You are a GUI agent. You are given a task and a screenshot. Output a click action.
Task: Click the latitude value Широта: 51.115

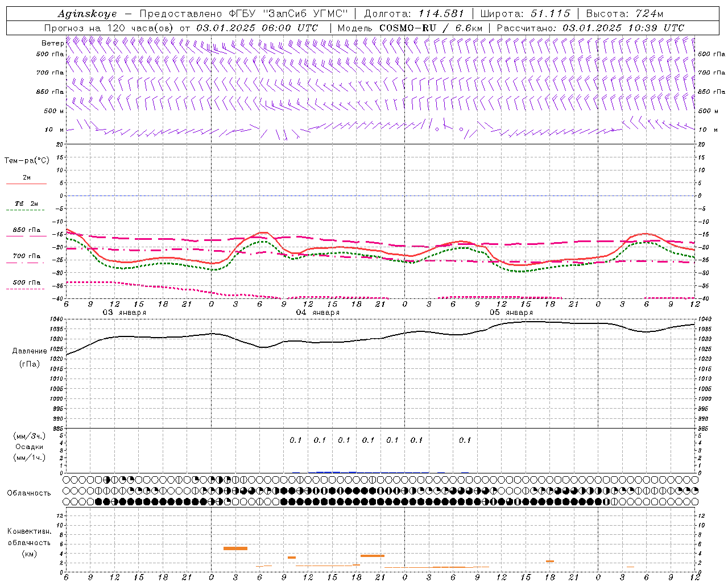click(x=526, y=14)
